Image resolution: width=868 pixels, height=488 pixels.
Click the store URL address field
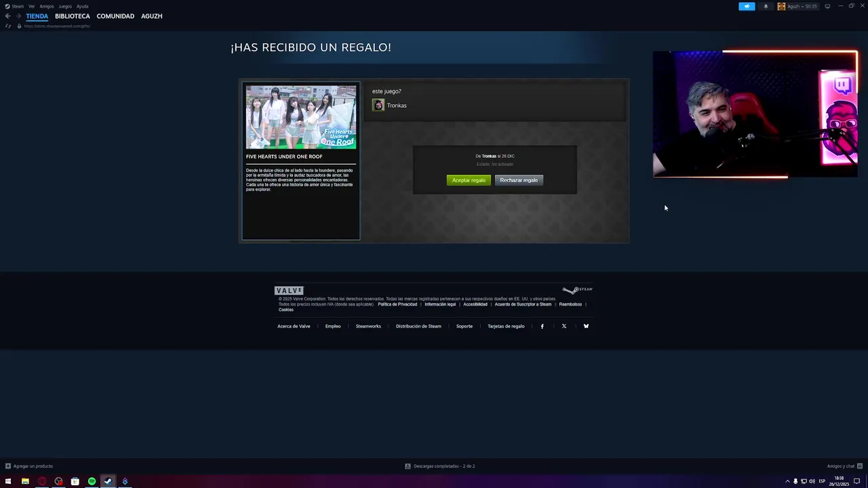coord(57,26)
